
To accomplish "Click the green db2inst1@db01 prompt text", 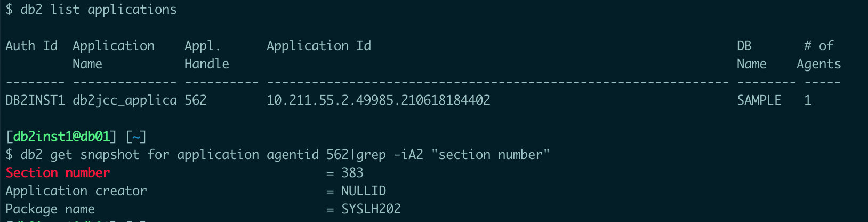I will pyautogui.click(x=61, y=137).
